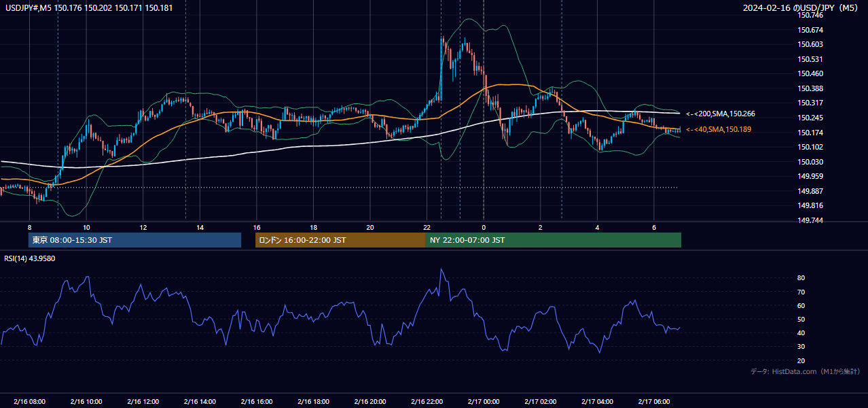Click the 2/17 06:00 time label

653,401
